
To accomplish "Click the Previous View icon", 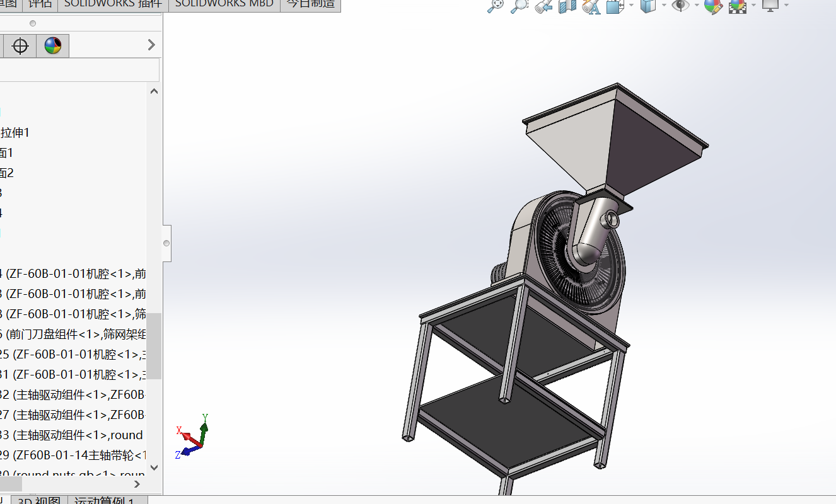I will tap(543, 6).
